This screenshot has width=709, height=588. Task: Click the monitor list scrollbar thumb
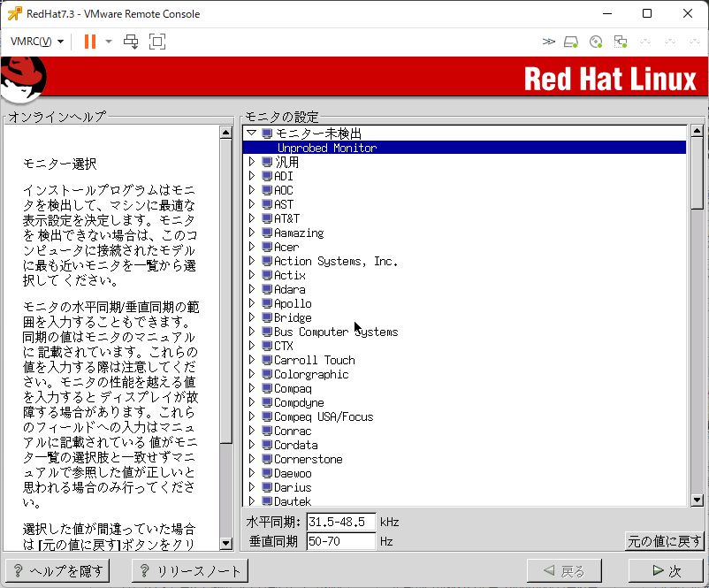point(697,173)
